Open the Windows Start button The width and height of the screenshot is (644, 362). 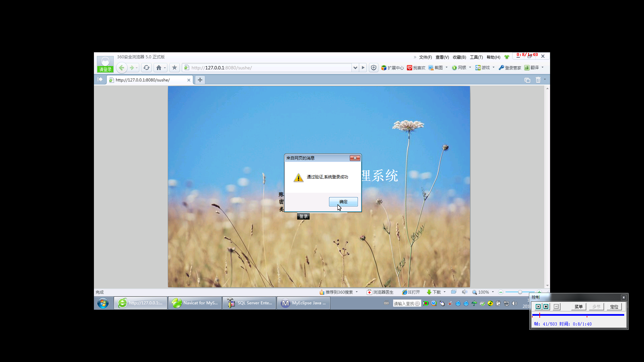(103, 303)
